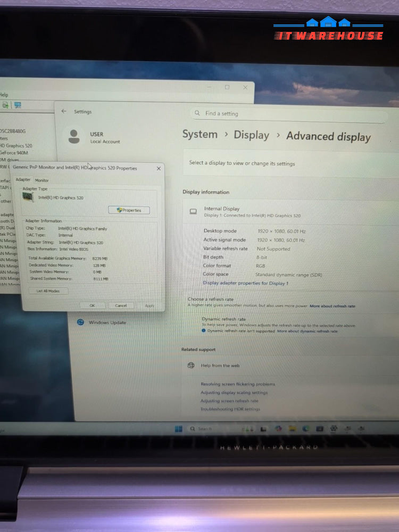
Task: Click the Intel(R) HD Graphics Family chip type
Action: pos(82,229)
